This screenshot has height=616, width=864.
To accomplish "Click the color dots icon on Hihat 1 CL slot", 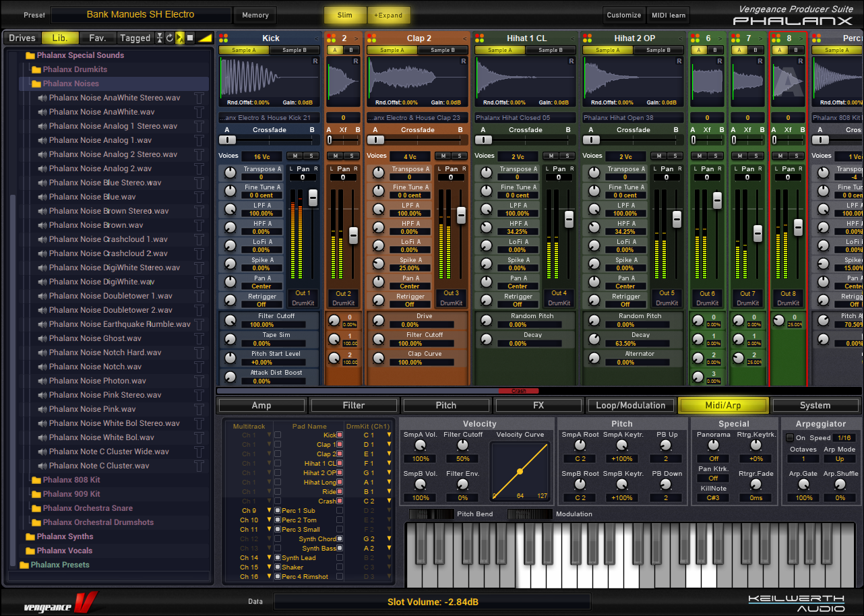I will pyautogui.click(x=481, y=38).
